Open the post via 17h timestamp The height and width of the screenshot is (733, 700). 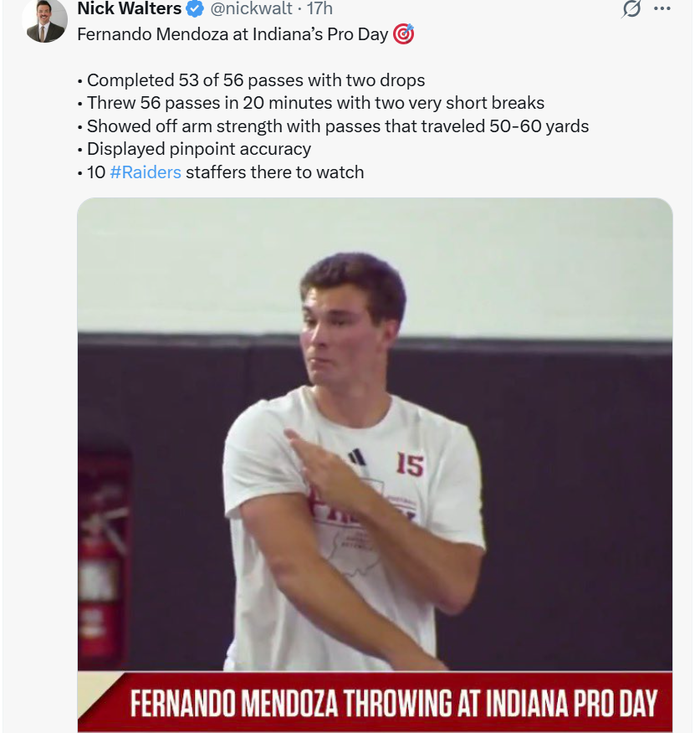[319, 9]
